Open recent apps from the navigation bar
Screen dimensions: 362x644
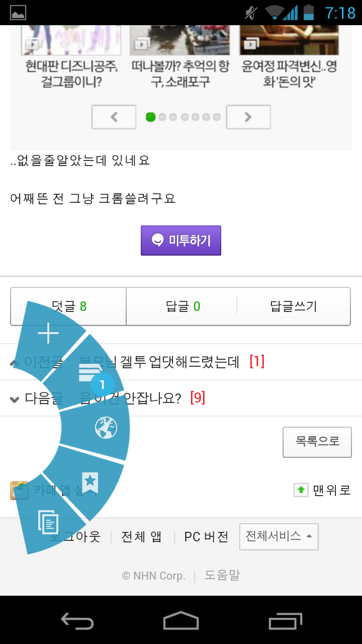[x=285, y=621]
